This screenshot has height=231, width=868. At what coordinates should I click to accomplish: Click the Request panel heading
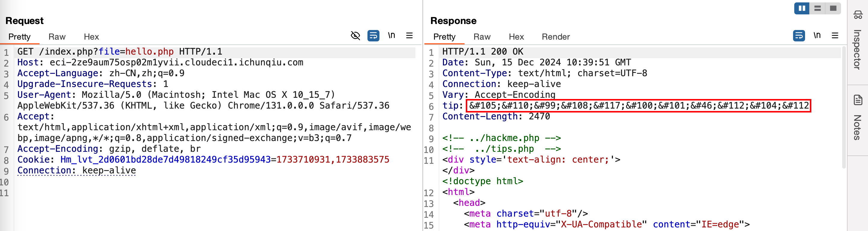coord(25,21)
